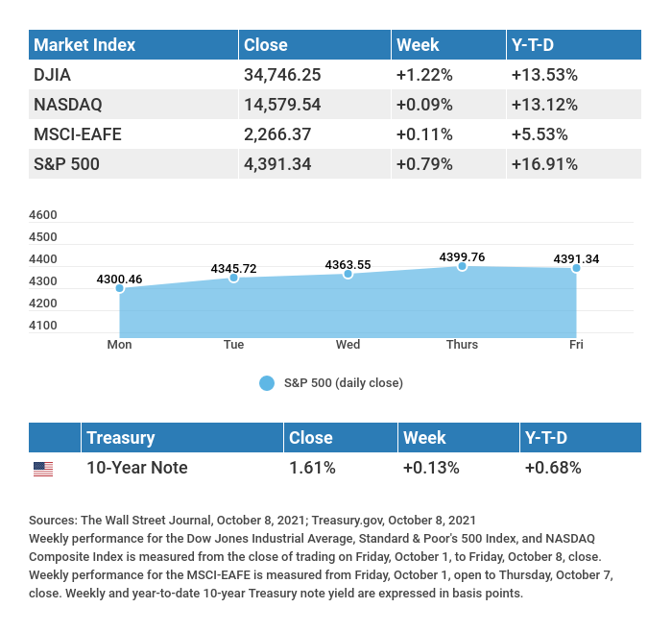Click the Monday data point 4300.46
Screen dimensions: 672x632
pos(120,288)
